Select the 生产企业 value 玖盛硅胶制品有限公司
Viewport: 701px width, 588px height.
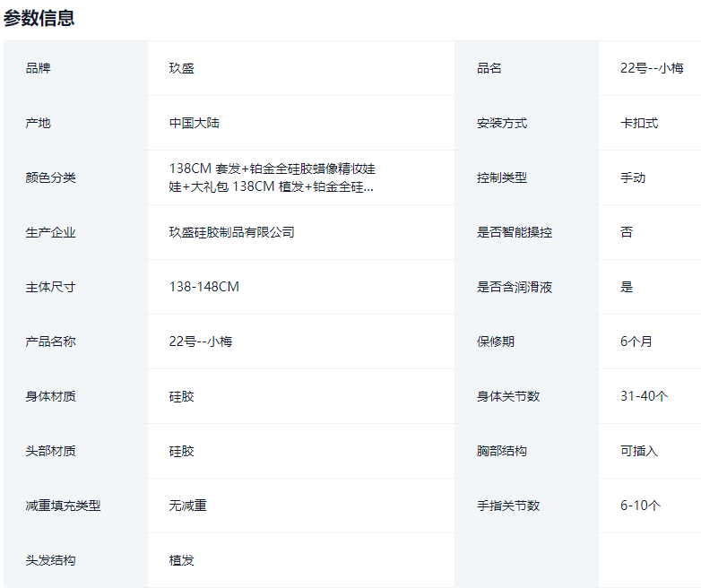pyautogui.click(x=231, y=232)
